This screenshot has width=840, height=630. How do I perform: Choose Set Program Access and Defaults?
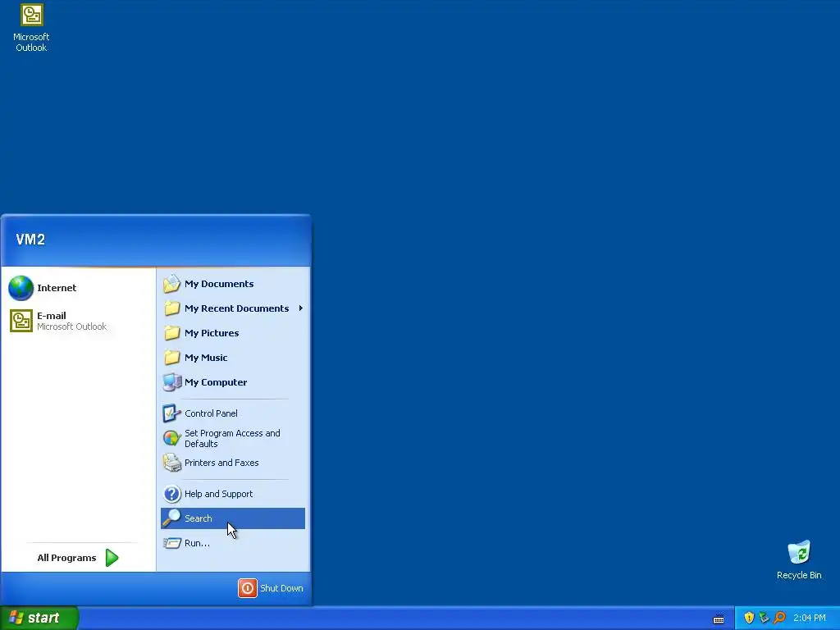[233, 438]
